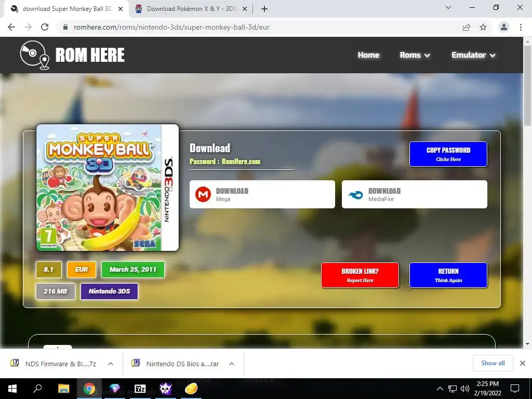Screen dimensions: 532x399
Task: Open the NDS Firmware & BI....7z download
Action: 54,364
